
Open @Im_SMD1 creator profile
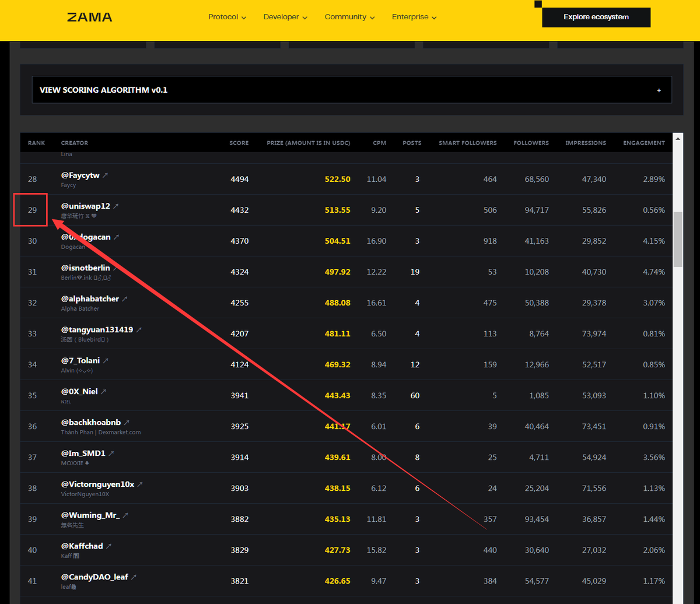83,453
